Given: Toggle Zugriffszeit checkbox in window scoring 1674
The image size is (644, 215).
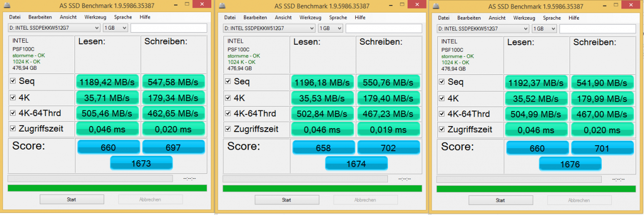Looking at the screenshot, I should tap(228, 129).
